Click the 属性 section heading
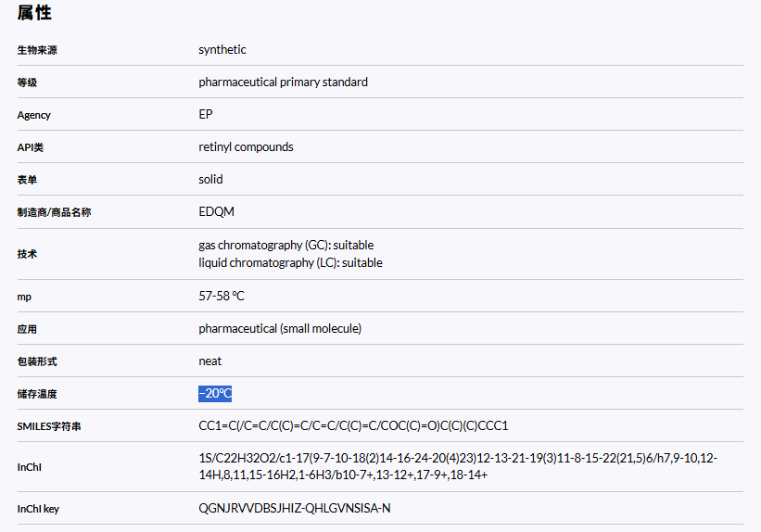 [x=34, y=13]
